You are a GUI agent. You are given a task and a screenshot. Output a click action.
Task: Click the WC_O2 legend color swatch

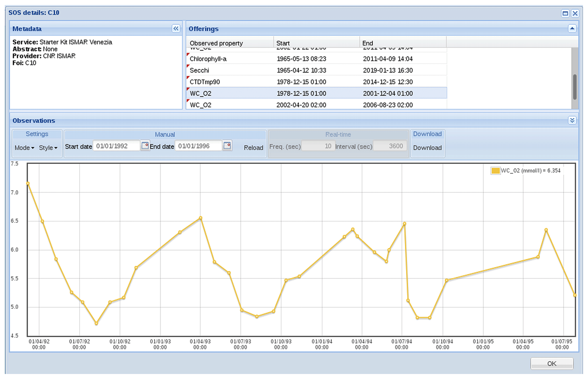point(495,171)
